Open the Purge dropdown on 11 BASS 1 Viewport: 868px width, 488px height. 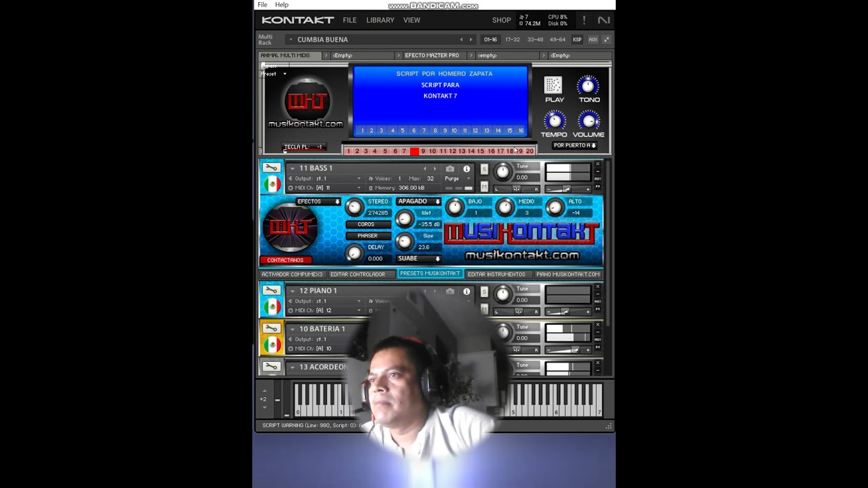456,178
